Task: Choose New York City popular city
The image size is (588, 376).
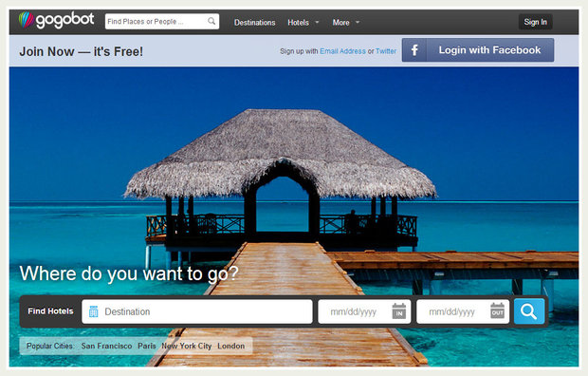Action: pyautogui.click(x=187, y=346)
